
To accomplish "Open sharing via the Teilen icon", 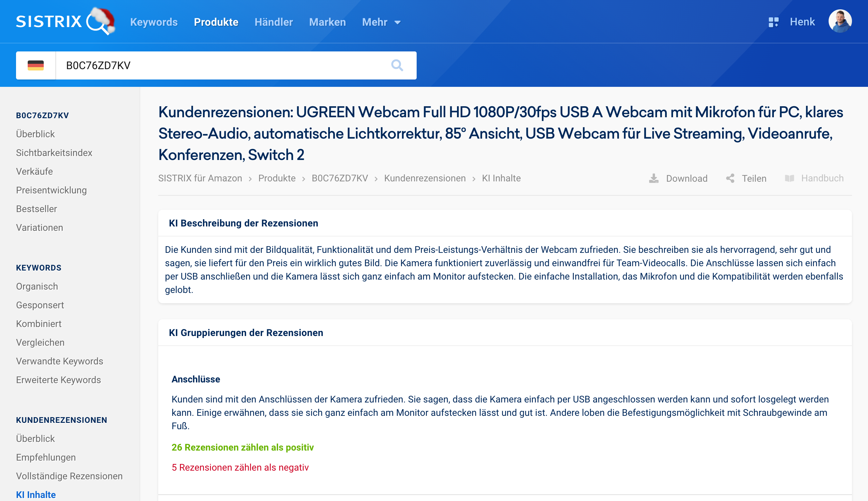I will [x=731, y=178].
